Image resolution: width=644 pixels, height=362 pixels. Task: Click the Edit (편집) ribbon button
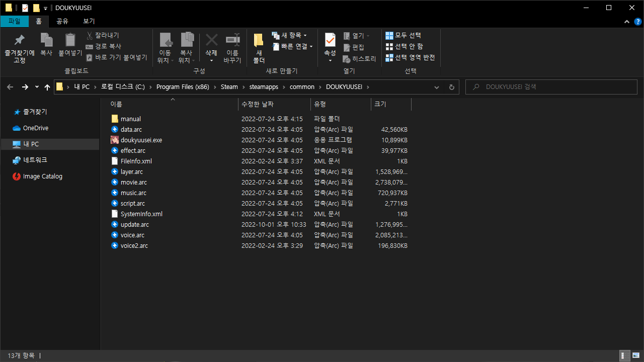coord(354,47)
